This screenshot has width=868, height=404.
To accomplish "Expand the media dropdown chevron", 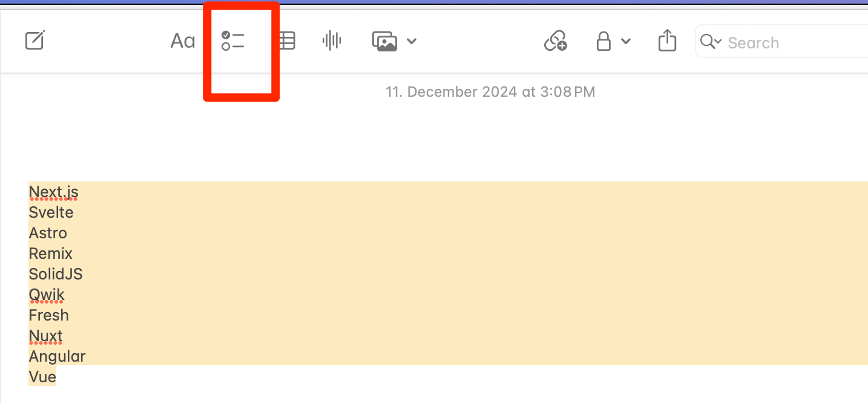I will coord(412,42).
